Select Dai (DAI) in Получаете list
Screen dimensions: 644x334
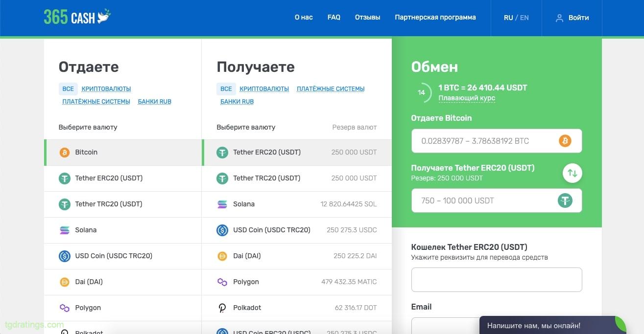coord(297,256)
